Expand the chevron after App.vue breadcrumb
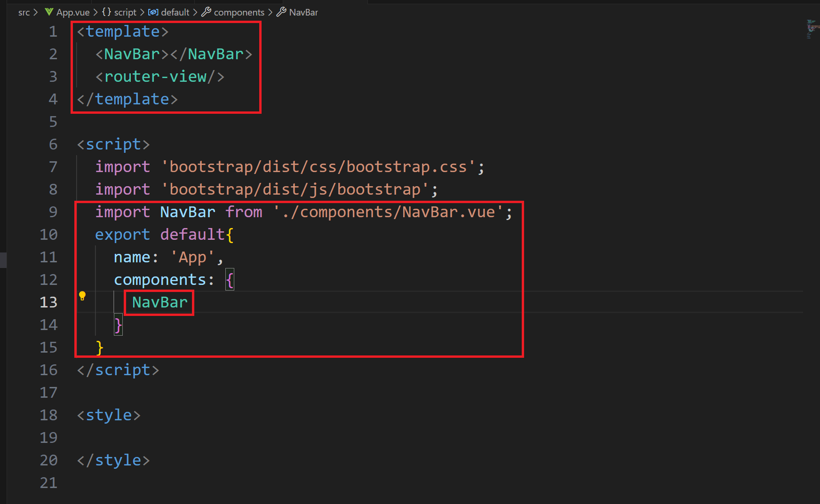 click(x=96, y=12)
